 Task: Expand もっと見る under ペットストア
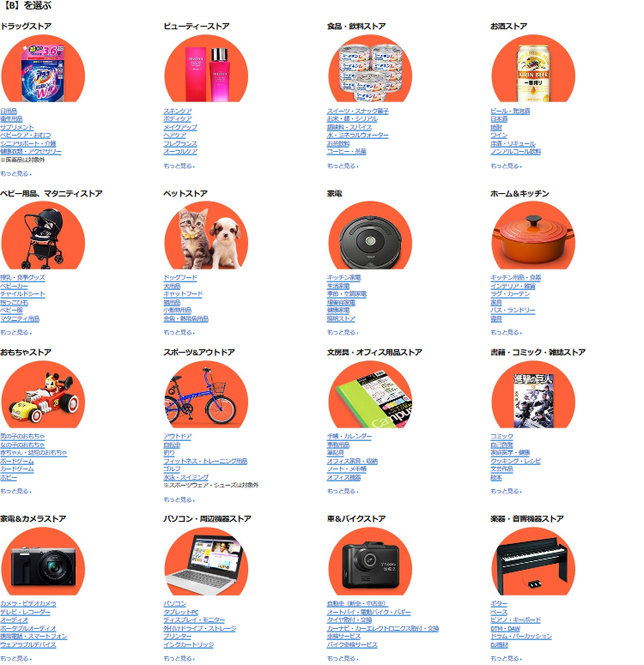tap(179, 332)
